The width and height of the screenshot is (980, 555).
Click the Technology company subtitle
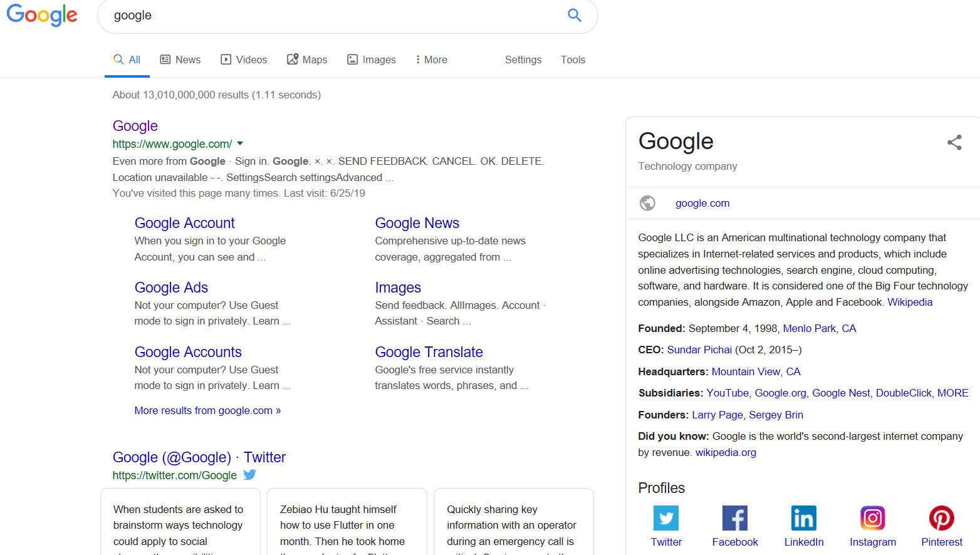pos(687,166)
